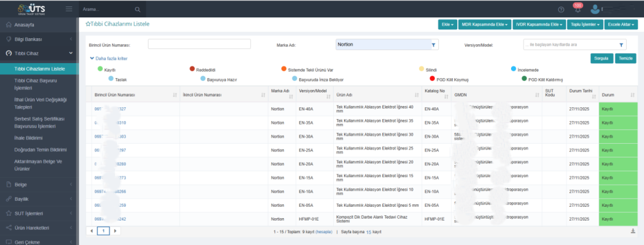Click the star icon beside Tıbbi Cihazlarımı Listele
This screenshot has width=644, height=245.
tap(88, 24)
